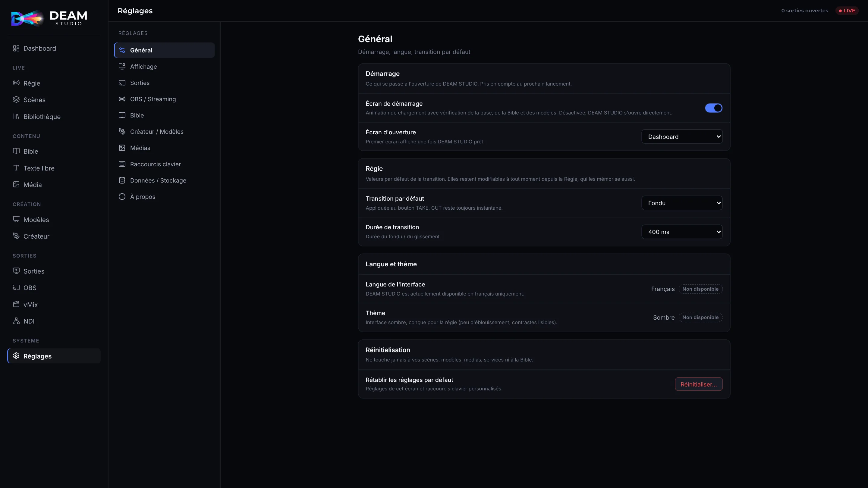The image size is (868, 488).
Task: Click the OBS cast icon in Sorties section
Action: [x=16, y=288]
